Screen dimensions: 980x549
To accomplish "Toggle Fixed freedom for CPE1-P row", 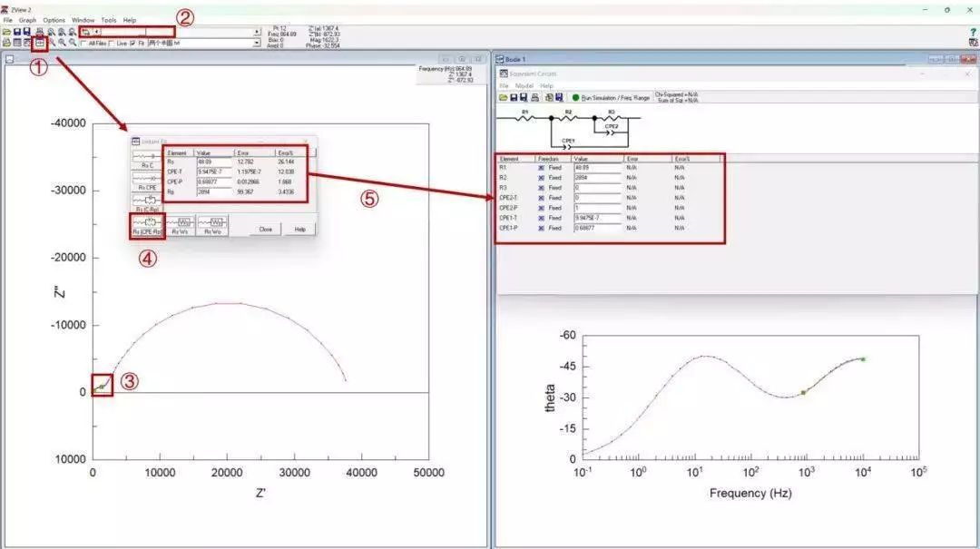I will [541, 229].
